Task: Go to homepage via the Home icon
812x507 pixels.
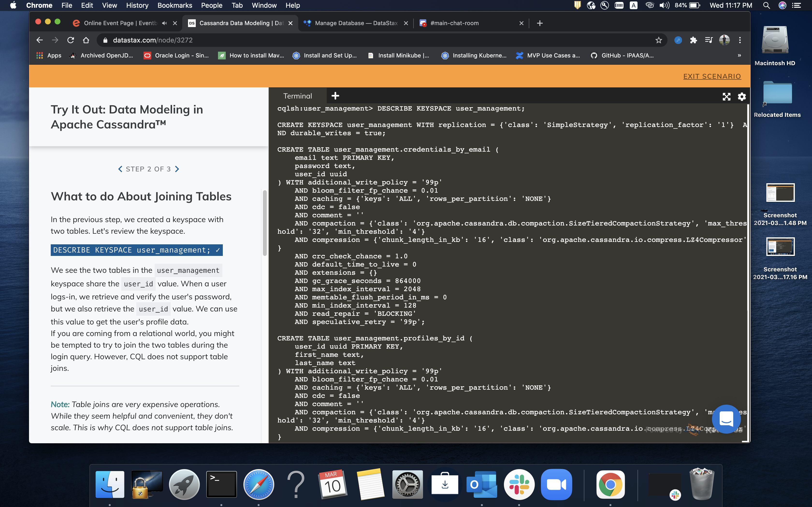Action: (x=86, y=40)
